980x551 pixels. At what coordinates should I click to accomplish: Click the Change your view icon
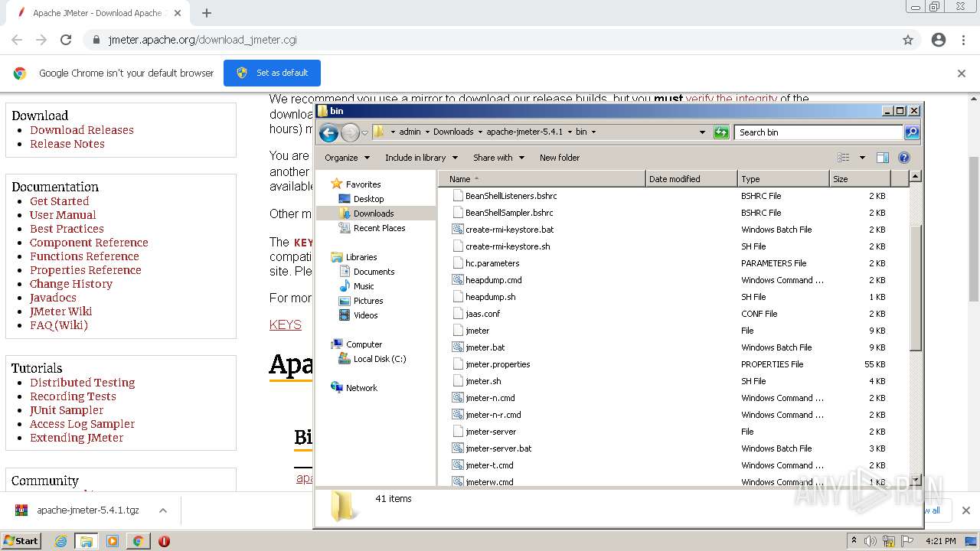(844, 158)
